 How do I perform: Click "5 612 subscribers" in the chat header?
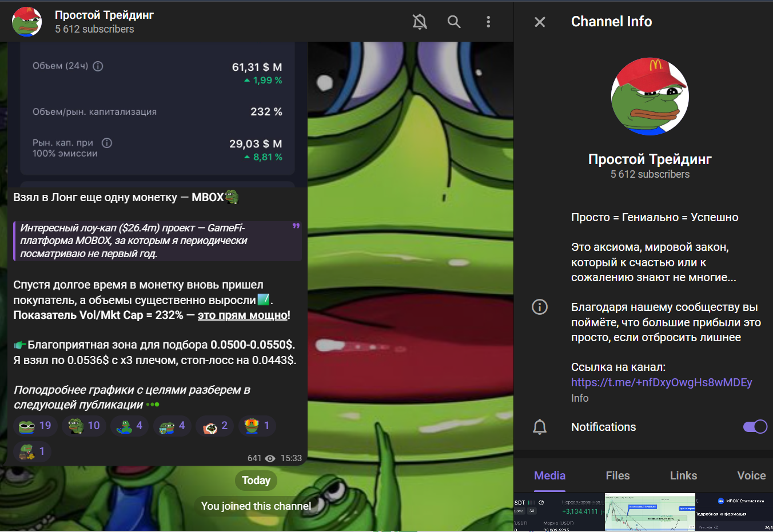[x=94, y=29]
